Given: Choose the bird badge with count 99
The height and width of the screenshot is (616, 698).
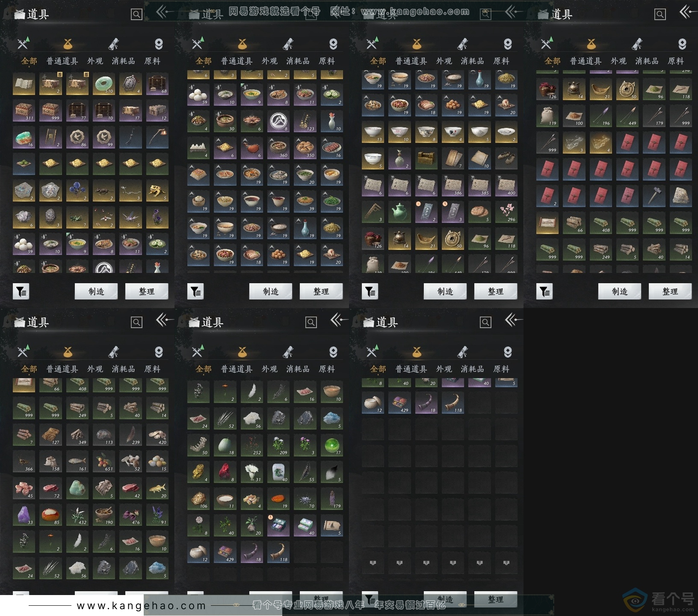Looking at the screenshot, I should pyautogui.click(x=104, y=137).
